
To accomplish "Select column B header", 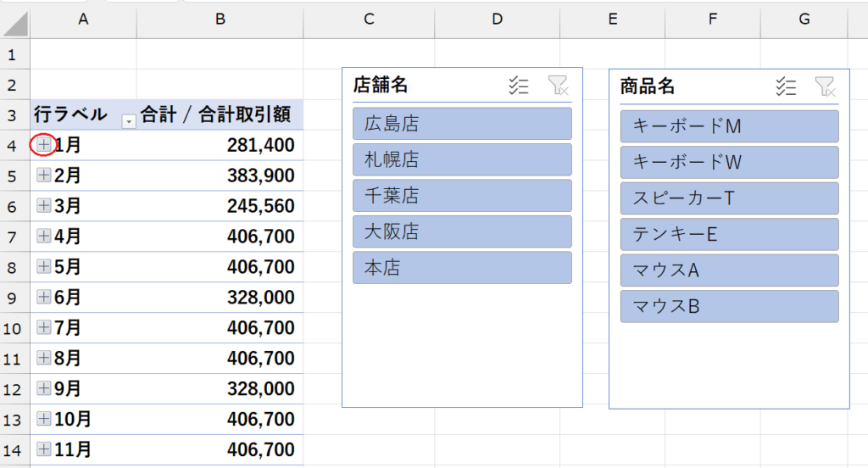I will (220, 19).
